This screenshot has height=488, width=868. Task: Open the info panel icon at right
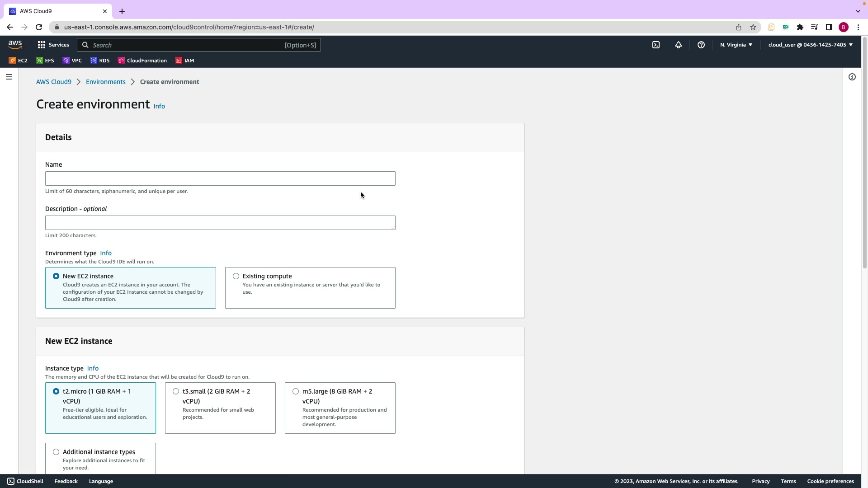pyautogui.click(x=852, y=77)
